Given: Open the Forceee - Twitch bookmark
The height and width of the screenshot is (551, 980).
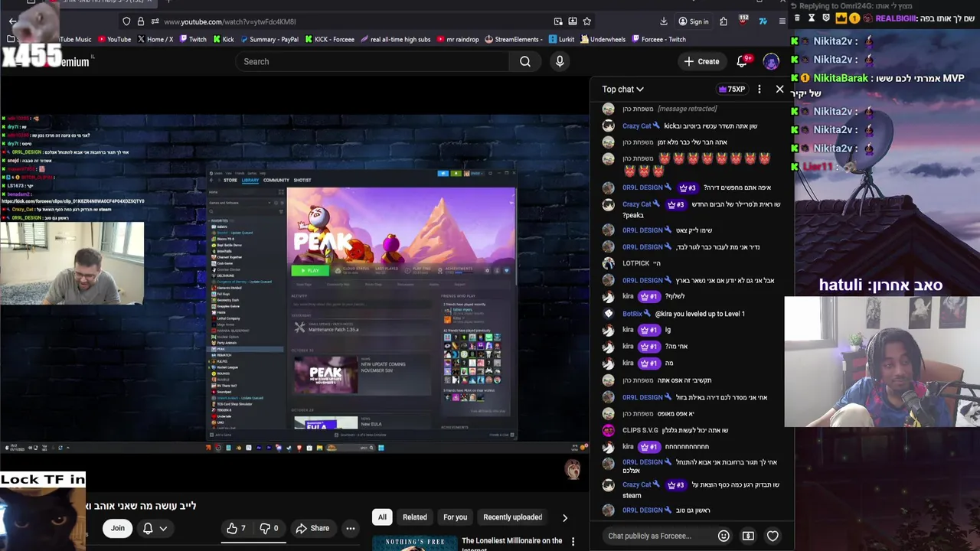Looking at the screenshot, I should 658,39.
